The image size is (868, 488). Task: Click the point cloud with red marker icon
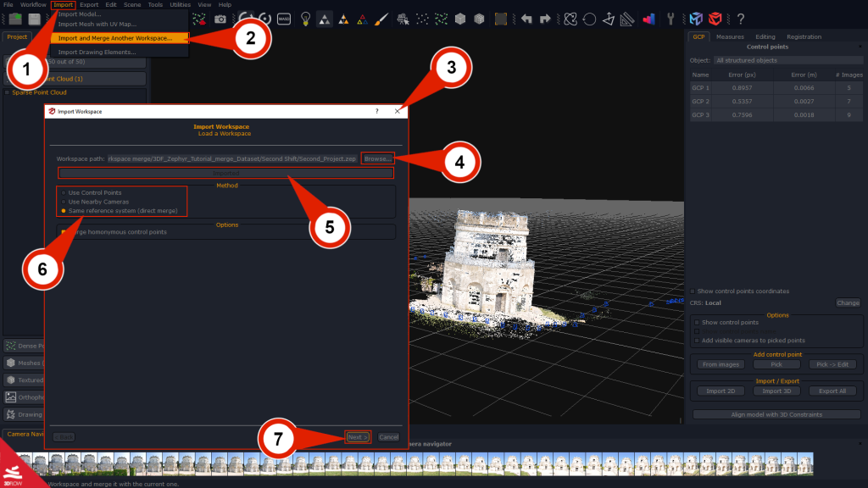199,19
